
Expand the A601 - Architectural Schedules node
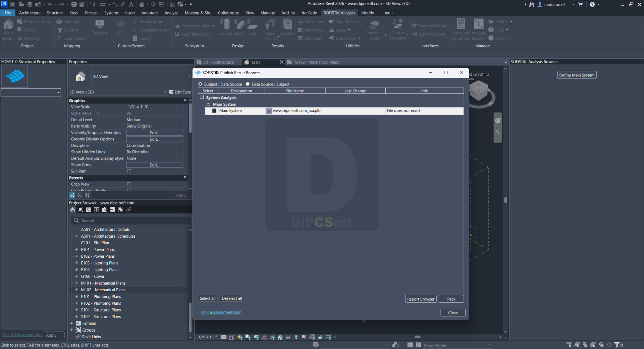[x=77, y=236]
